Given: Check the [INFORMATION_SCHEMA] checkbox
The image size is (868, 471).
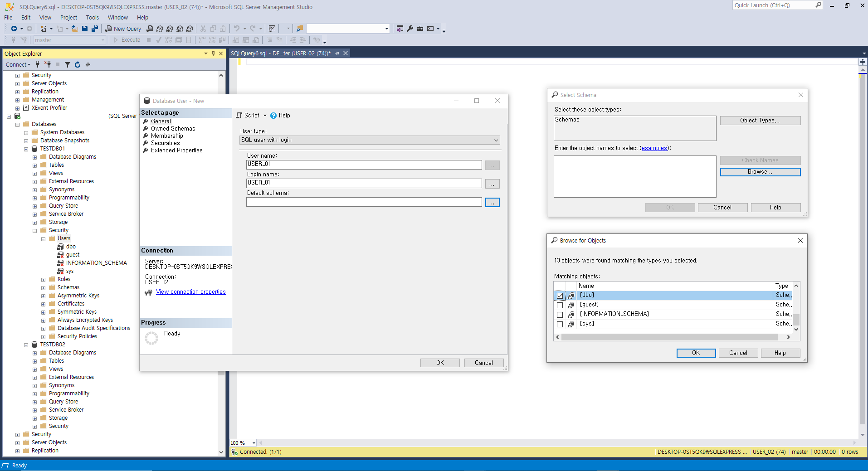Looking at the screenshot, I should [x=560, y=315].
